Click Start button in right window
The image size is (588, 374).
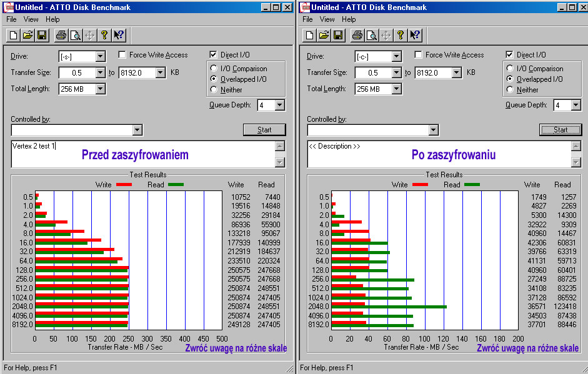pos(561,130)
